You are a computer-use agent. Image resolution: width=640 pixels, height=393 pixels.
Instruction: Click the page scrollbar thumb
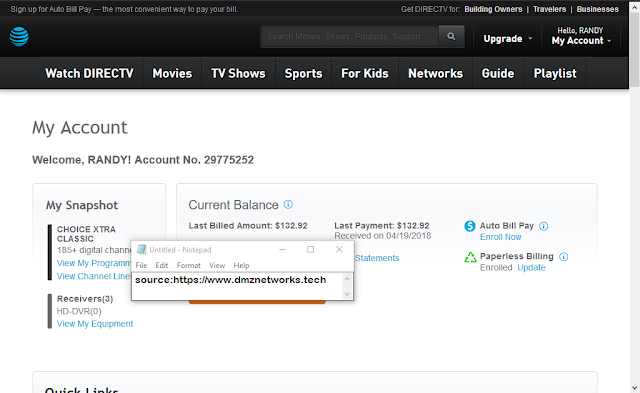634,49
